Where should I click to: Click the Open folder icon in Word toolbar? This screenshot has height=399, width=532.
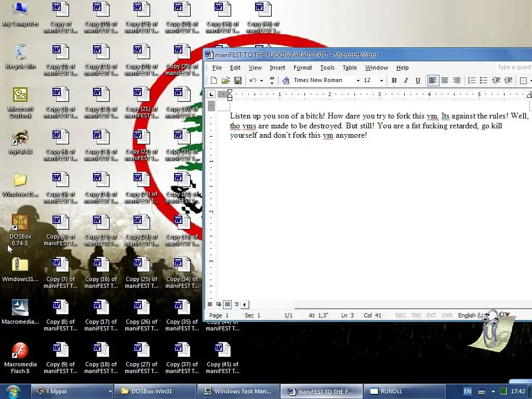click(x=225, y=81)
